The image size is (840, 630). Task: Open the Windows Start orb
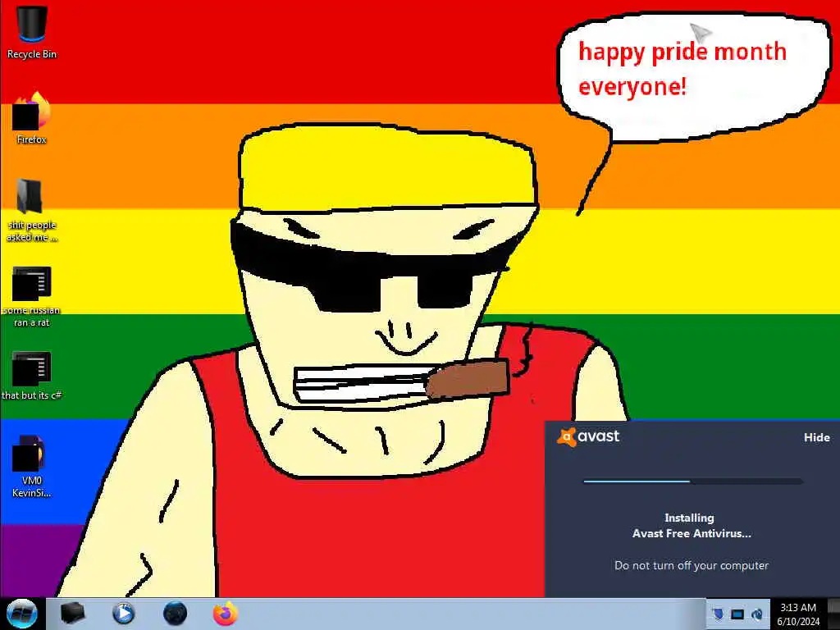(x=22, y=614)
